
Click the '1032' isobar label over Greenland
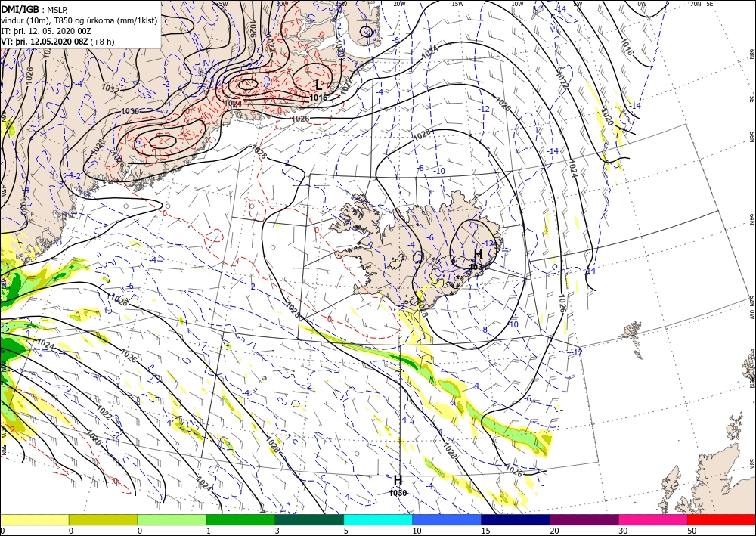click(110, 88)
